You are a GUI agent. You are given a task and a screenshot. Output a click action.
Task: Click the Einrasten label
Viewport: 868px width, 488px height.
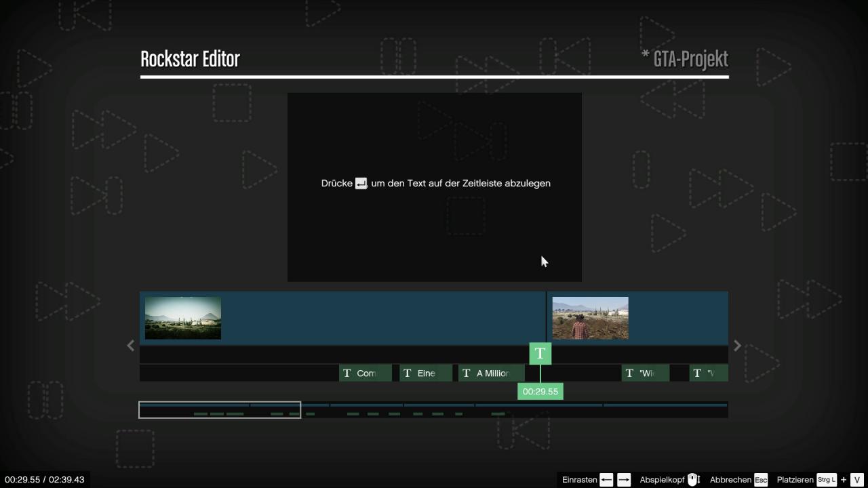(580, 480)
